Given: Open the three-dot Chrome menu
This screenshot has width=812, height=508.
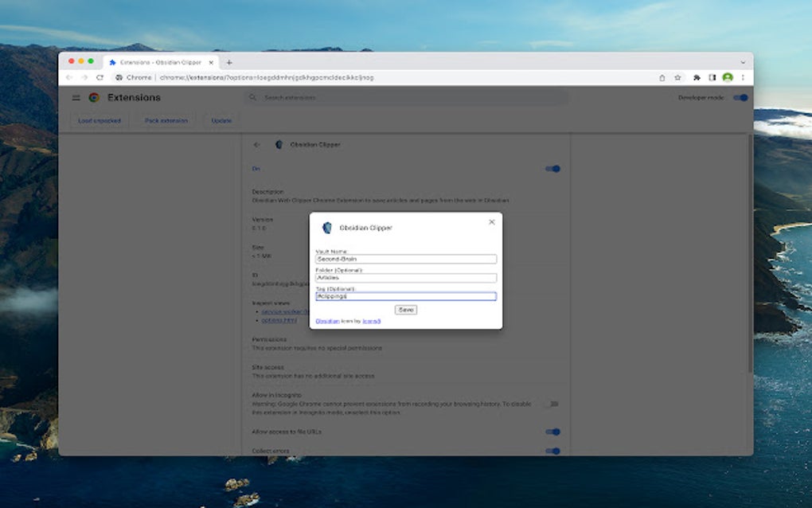Looking at the screenshot, I should click(x=743, y=77).
